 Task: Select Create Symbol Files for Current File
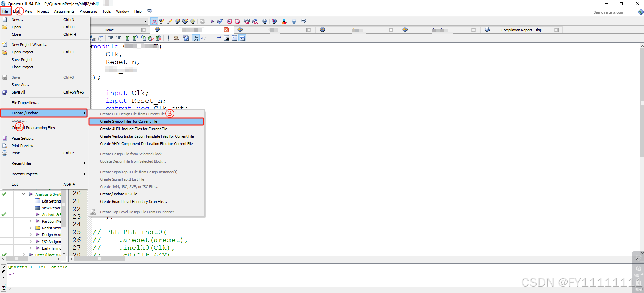[x=146, y=121]
